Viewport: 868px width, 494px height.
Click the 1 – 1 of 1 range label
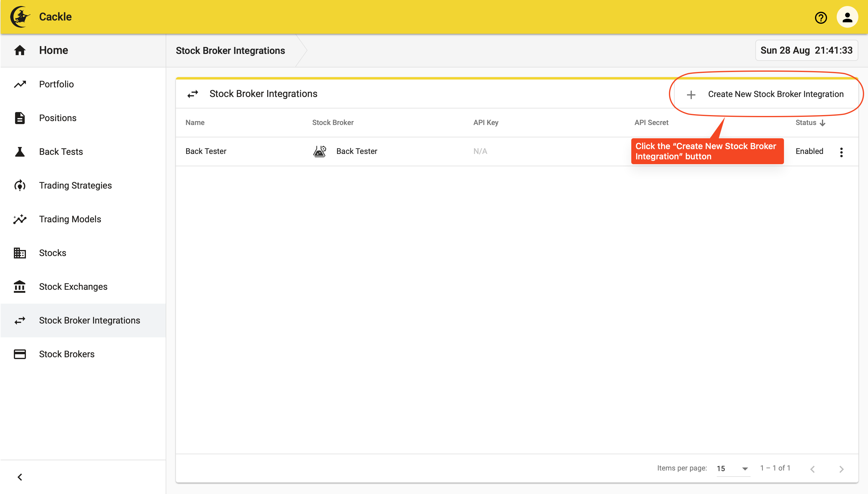coord(775,468)
